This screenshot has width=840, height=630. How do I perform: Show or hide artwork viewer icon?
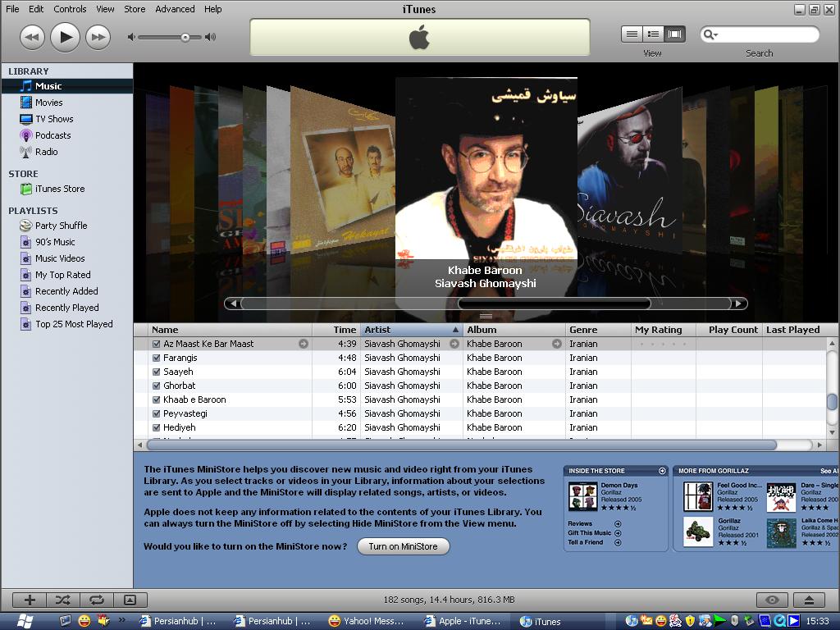tap(130, 600)
